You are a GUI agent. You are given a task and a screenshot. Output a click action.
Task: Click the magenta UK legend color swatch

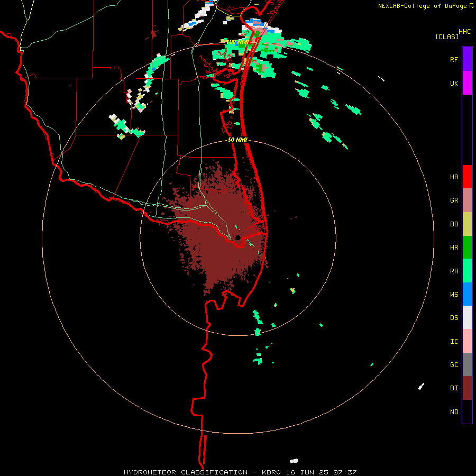coord(467,83)
